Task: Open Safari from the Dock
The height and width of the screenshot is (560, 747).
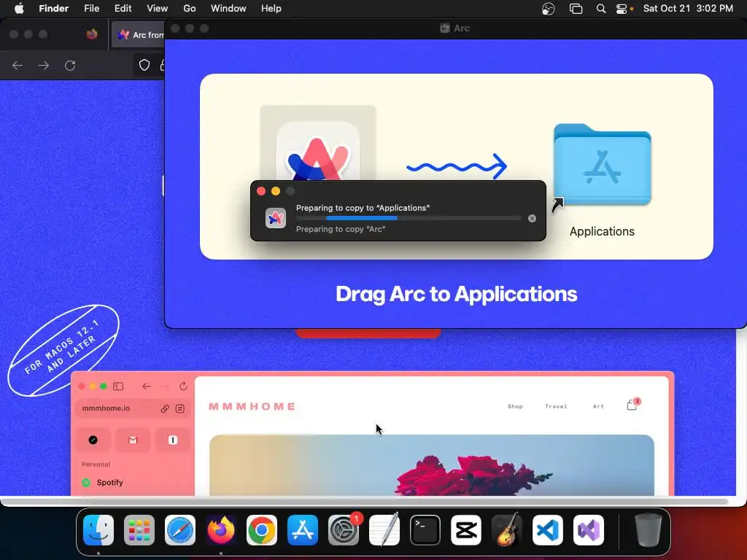Action: tap(180, 530)
